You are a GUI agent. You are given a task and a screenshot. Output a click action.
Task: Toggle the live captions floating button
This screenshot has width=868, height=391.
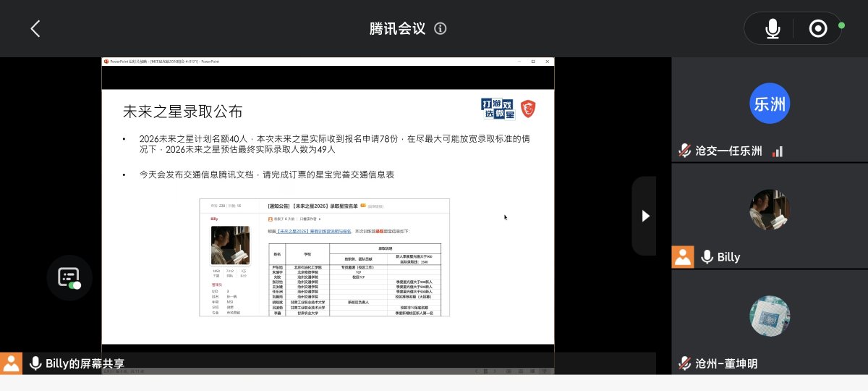[69, 277]
